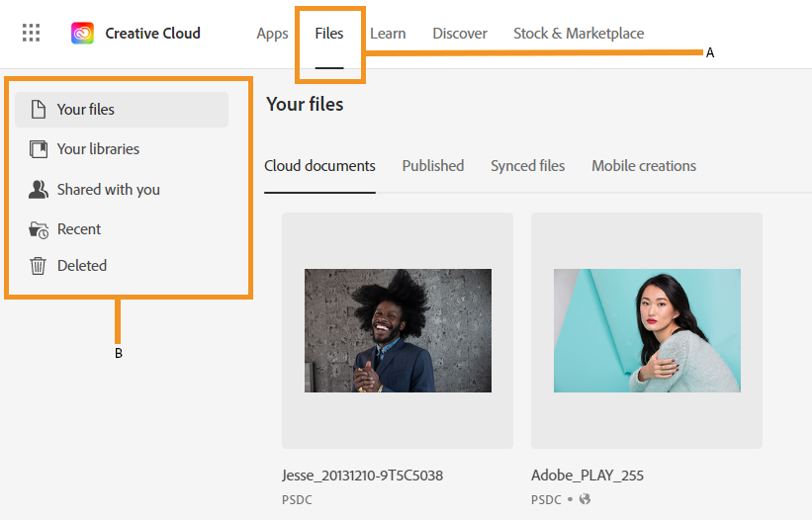Open the app switcher grid icon

click(x=32, y=33)
